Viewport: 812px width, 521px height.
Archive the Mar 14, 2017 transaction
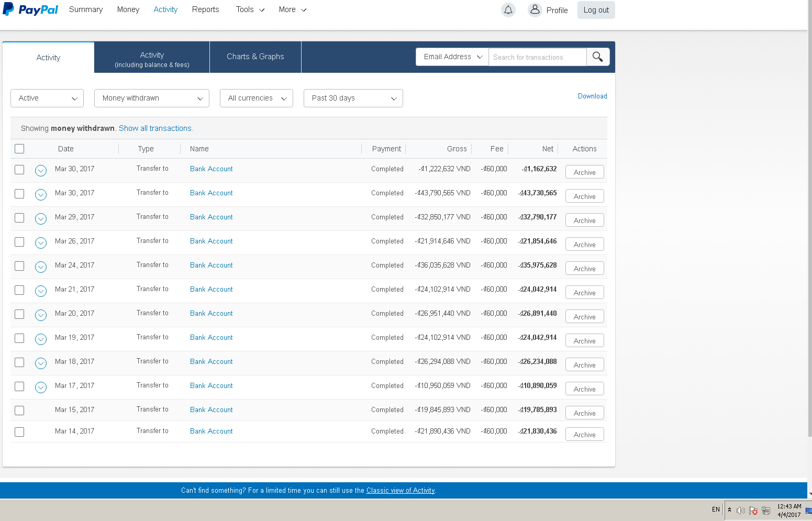585,435
